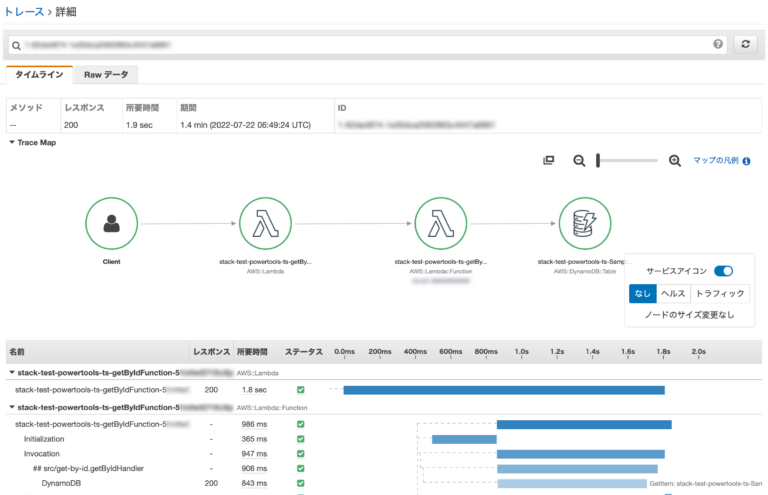The height and width of the screenshot is (495, 768).
Task: Open the help question mark icon
Action: 718,44
